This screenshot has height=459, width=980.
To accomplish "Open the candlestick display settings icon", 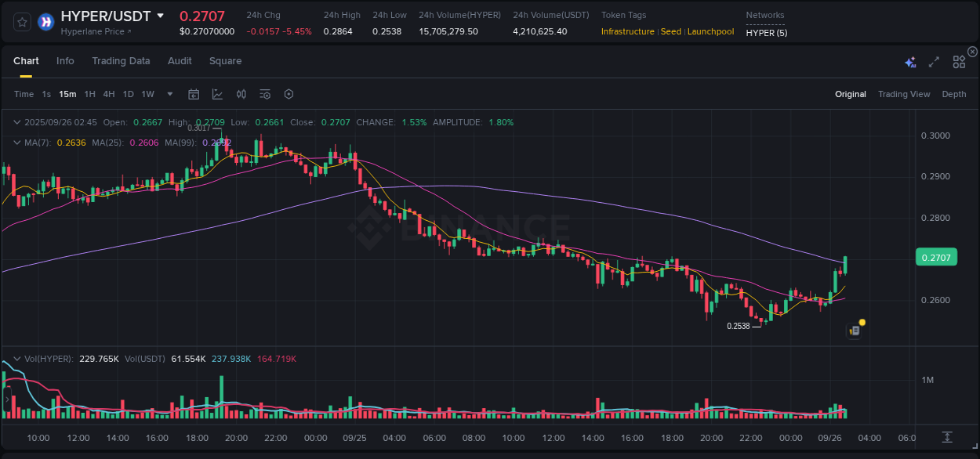I will (241, 94).
